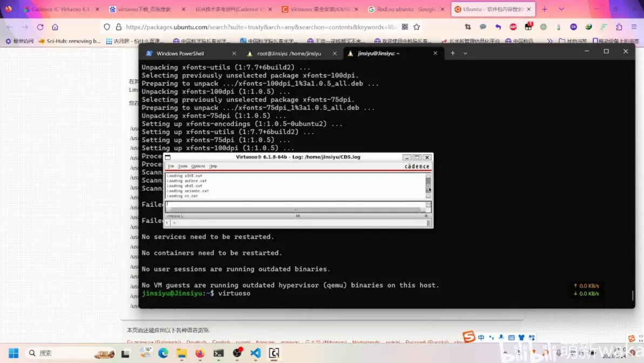Screen dimensions: 644x363
Task: Open Firefox from the taskbar
Action: tap(200, 353)
